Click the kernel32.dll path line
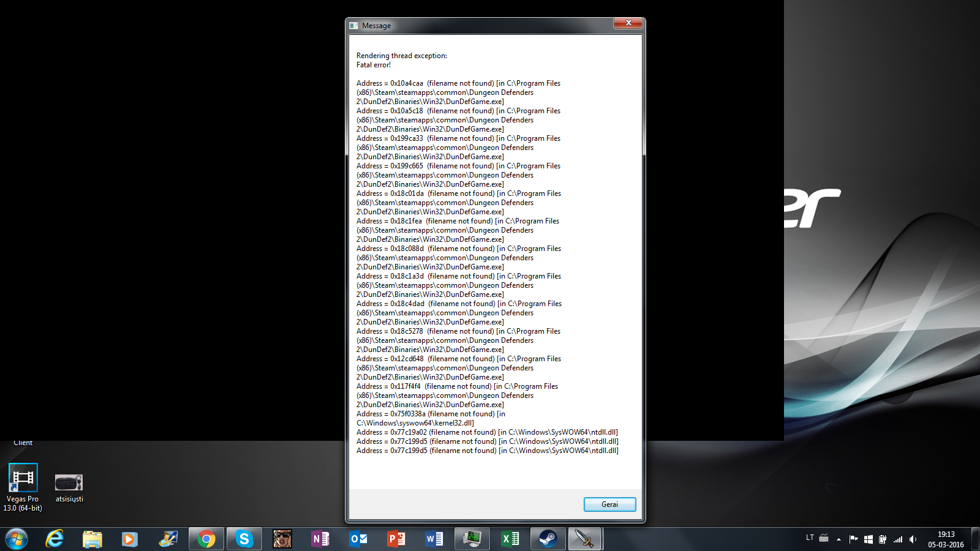The height and width of the screenshot is (551, 980). pyautogui.click(x=415, y=423)
